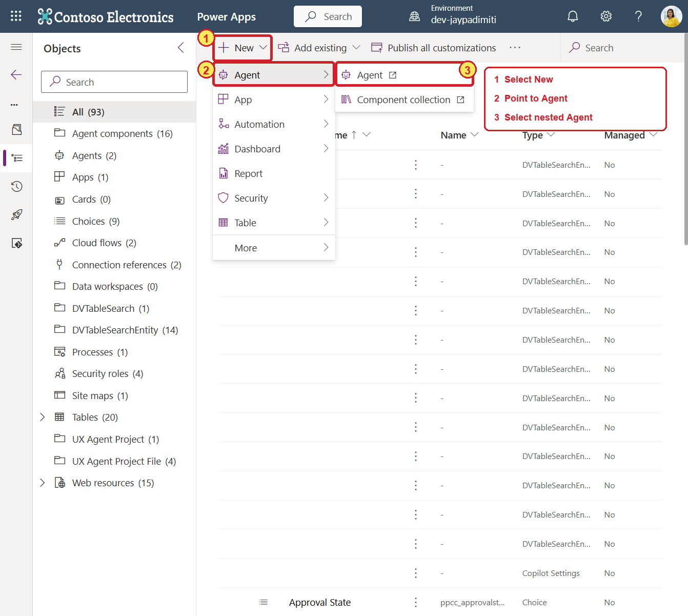Open row options dots for Approval State
The width and height of the screenshot is (688, 616).
(x=416, y=602)
